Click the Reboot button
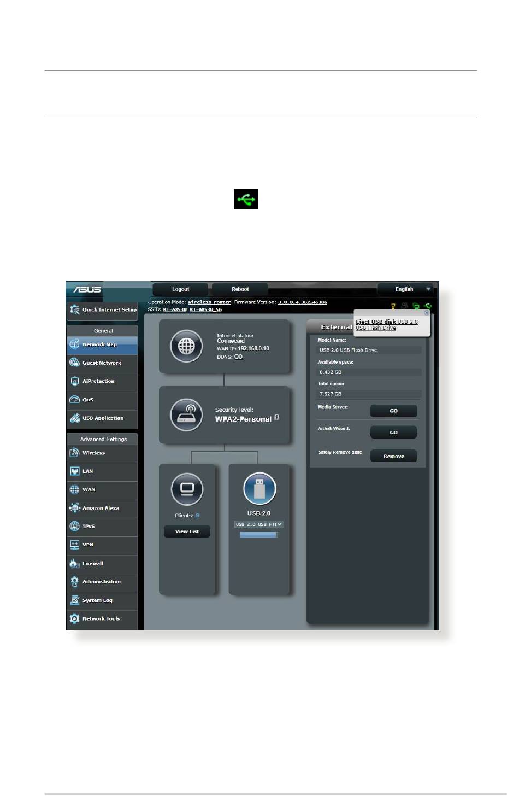 click(240, 289)
